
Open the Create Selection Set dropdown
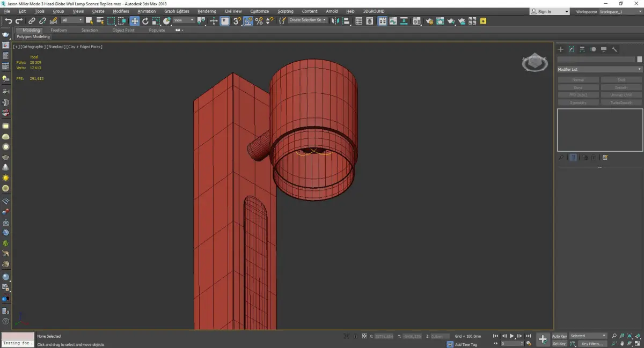point(308,20)
